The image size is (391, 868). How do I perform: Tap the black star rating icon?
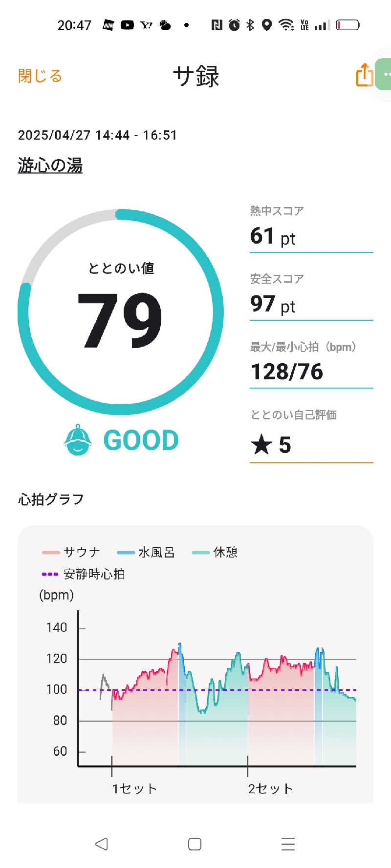(261, 445)
